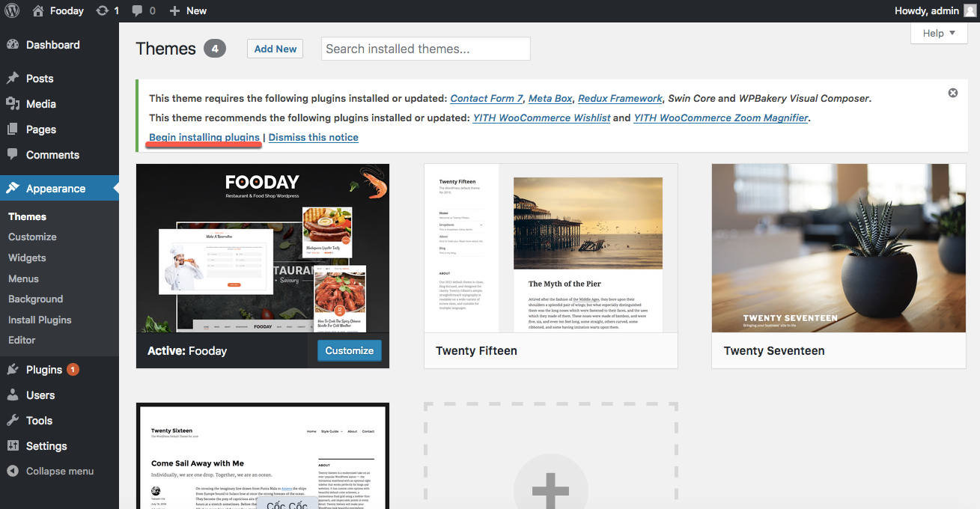Click the Search installed themes field
Image resolution: width=980 pixels, height=509 pixels.
(426, 49)
